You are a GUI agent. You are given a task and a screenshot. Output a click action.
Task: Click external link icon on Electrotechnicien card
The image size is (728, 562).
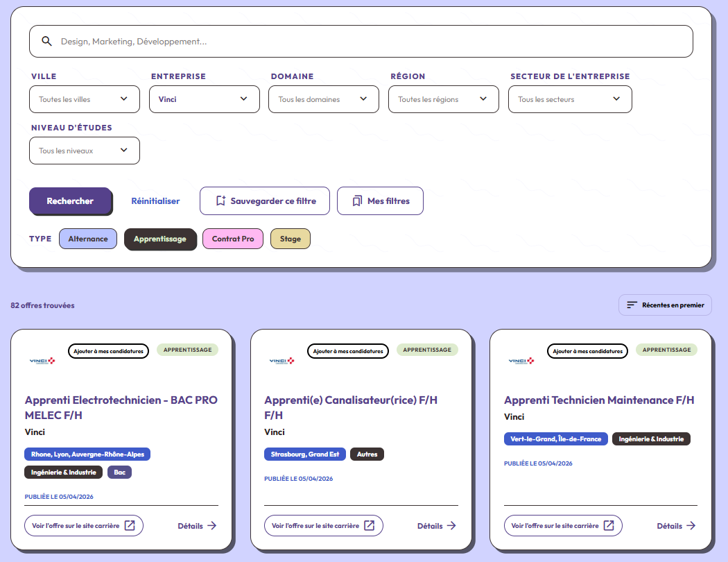pos(130,525)
